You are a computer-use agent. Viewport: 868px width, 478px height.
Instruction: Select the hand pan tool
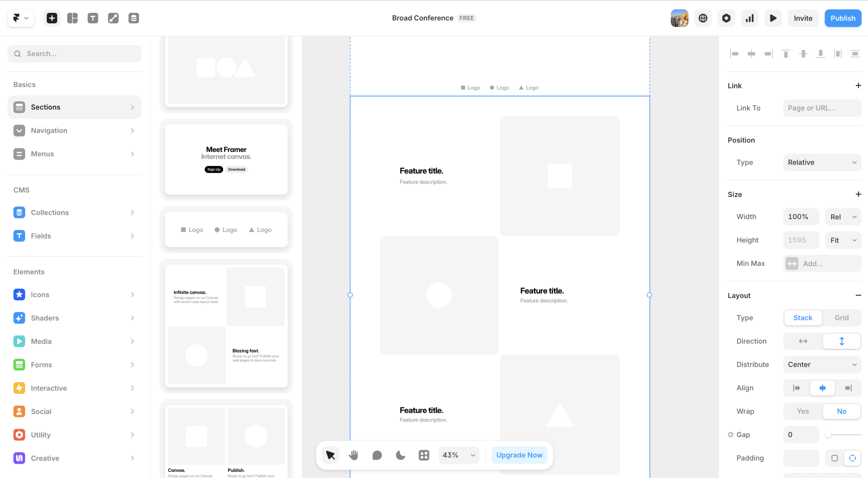[353, 455]
